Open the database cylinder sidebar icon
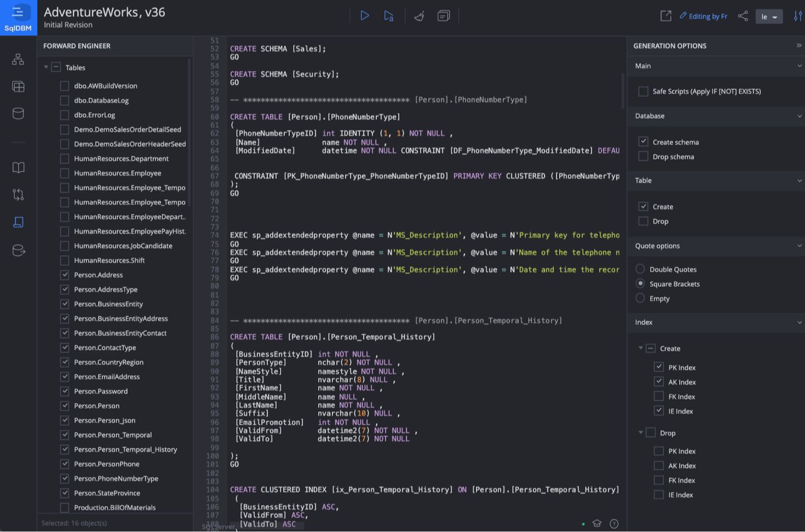This screenshot has height=532, width=805. 18,113
